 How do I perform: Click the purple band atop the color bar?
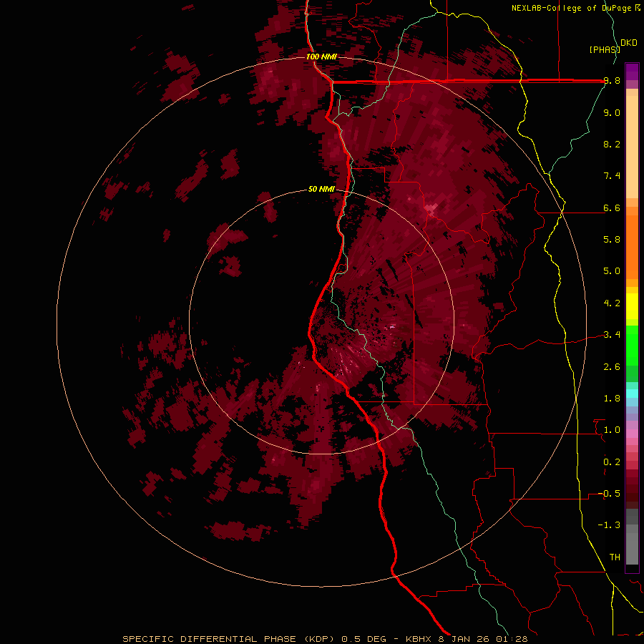point(632,72)
